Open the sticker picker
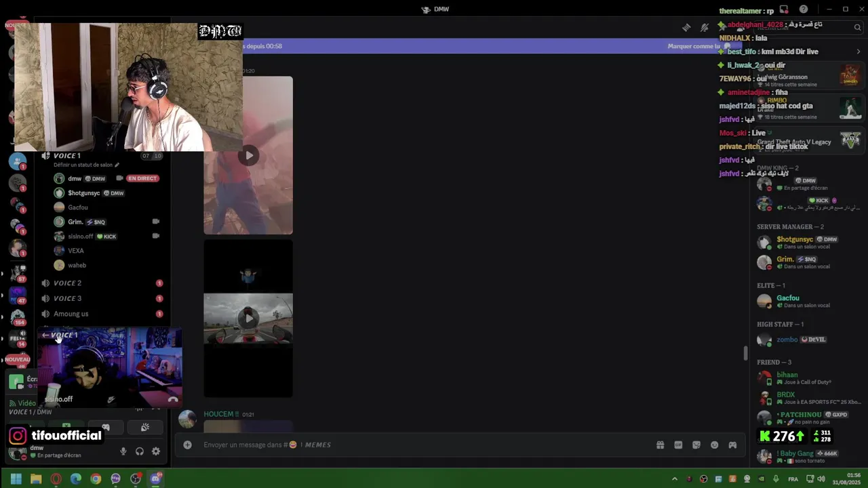This screenshot has height=488, width=868. (x=696, y=445)
